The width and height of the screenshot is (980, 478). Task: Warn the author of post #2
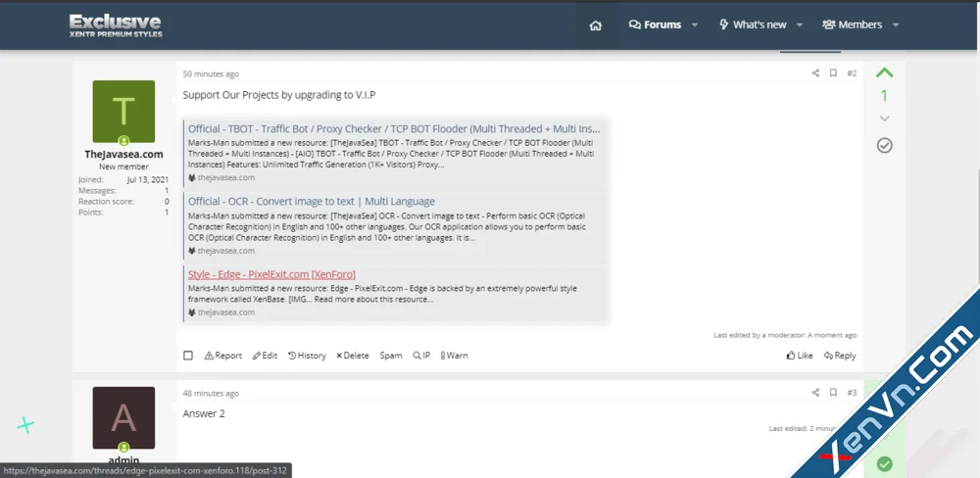click(x=454, y=356)
